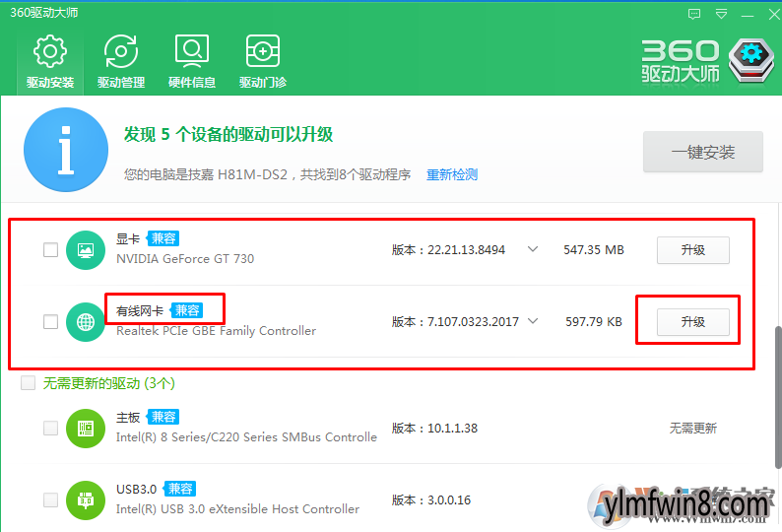782x532 pixels.
Task: Click version text 10.1.1.38
Action: [x=452, y=429]
